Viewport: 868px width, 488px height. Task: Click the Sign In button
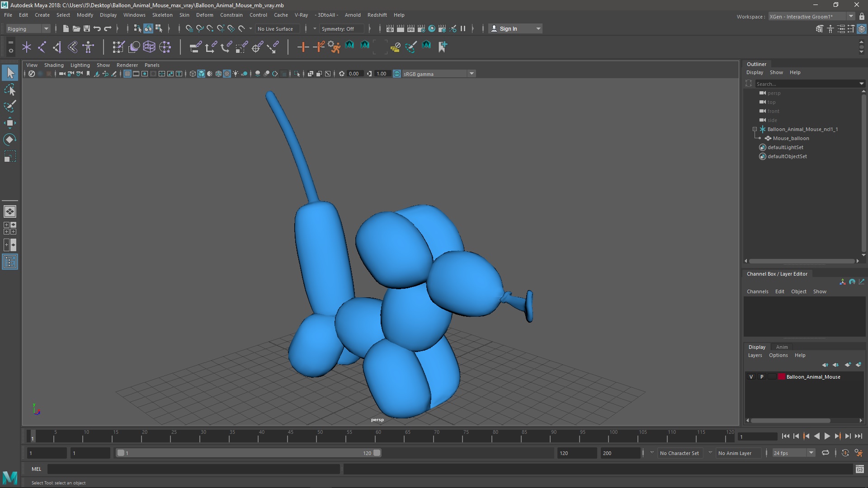tap(509, 28)
